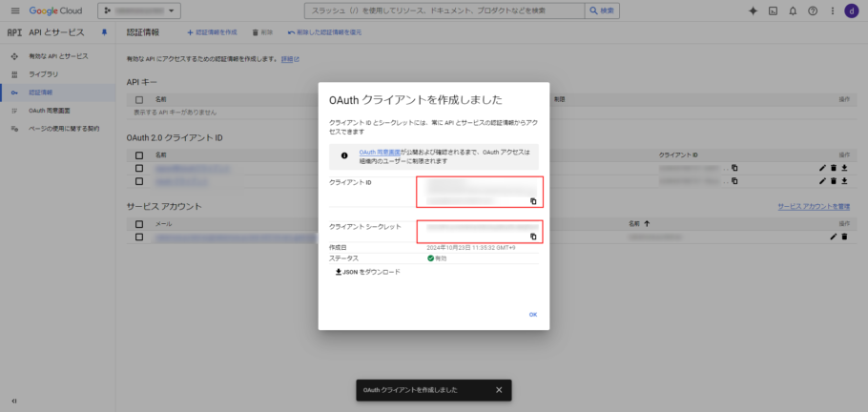Download the JSON credentials file
Screen dimensions: 868x412
point(368,272)
